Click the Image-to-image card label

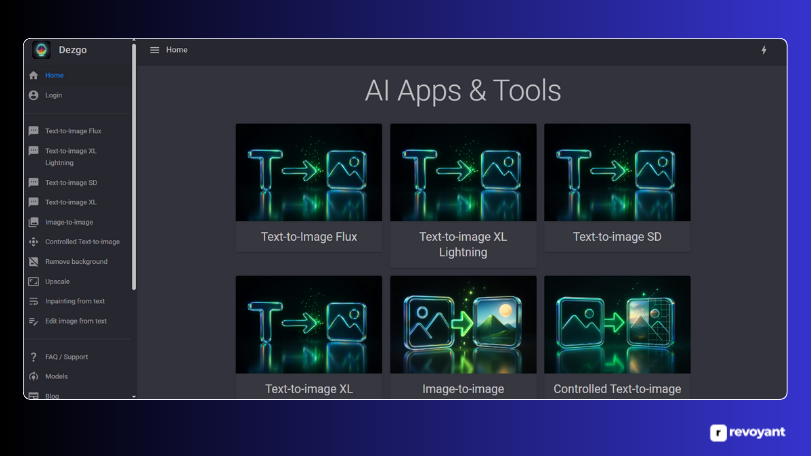463,389
